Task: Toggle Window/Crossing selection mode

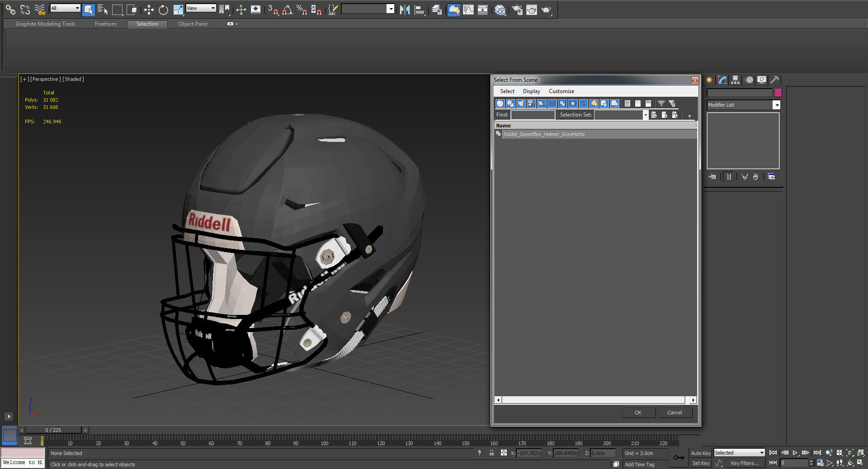Action: 132,9
